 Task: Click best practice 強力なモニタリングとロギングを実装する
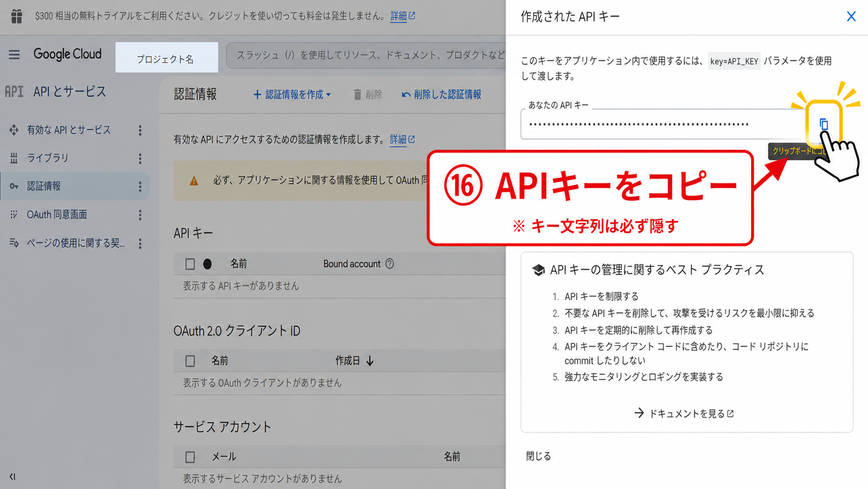644,377
